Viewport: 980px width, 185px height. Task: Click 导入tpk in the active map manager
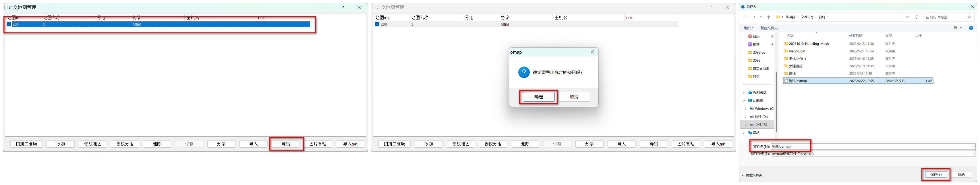[350, 144]
